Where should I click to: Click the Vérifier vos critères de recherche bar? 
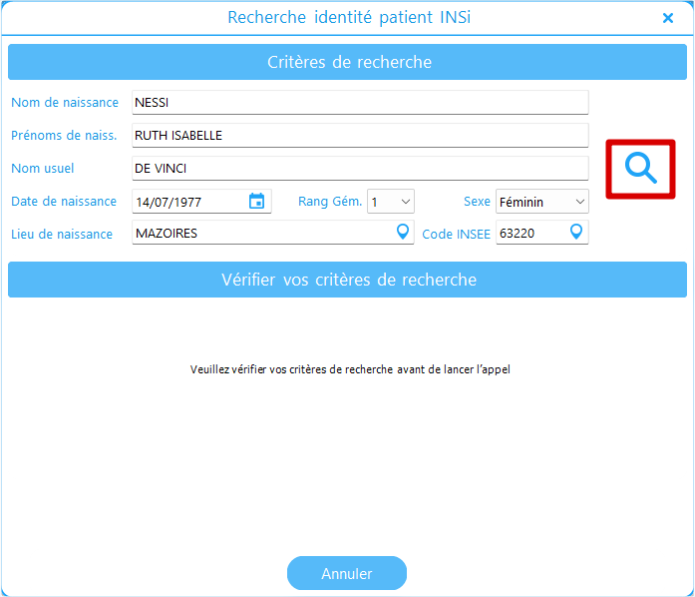348,280
